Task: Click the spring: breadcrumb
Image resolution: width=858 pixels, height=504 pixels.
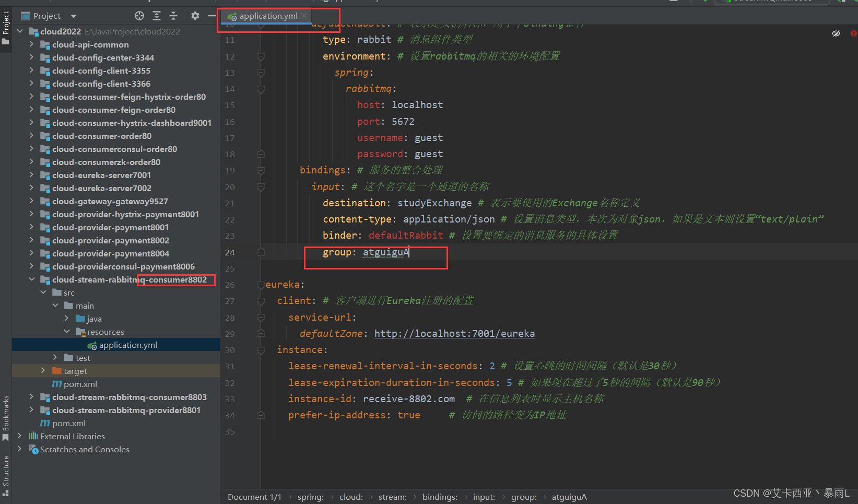Action: (x=310, y=497)
